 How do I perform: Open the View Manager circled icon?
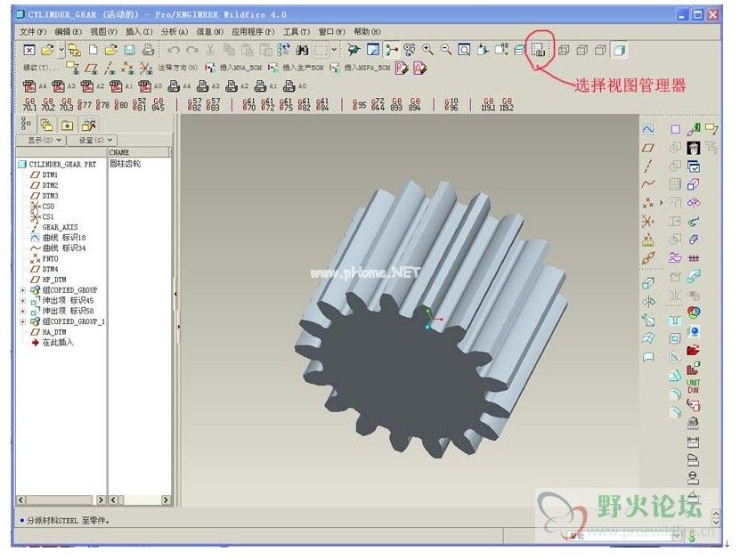[539, 50]
